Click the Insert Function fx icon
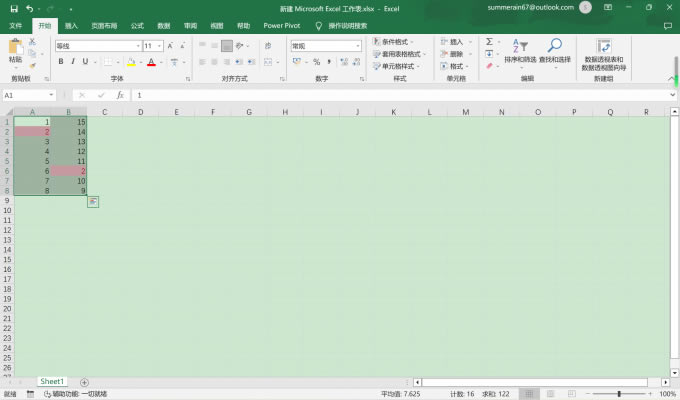Image resolution: width=680 pixels, height=400 pixels. click(x=120, y=95)
